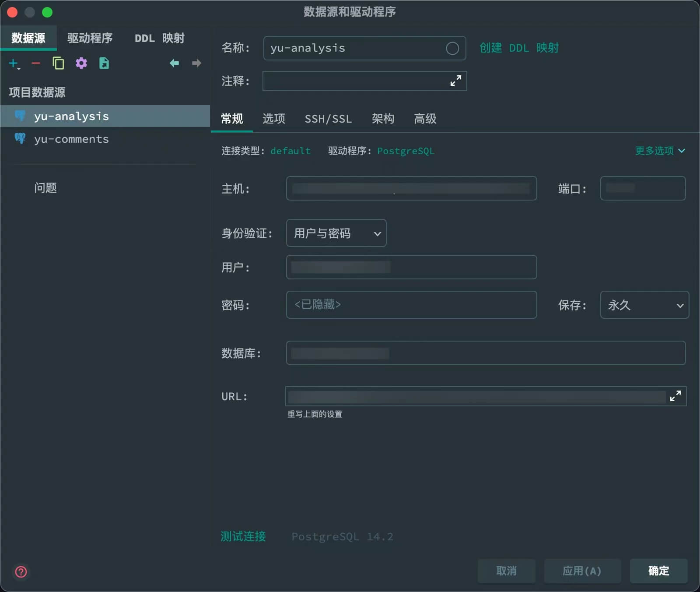Image resolution: width=700 pixels, height=592 pixels.
Task: Click the color circle in the name field
Action: point(452,48)
